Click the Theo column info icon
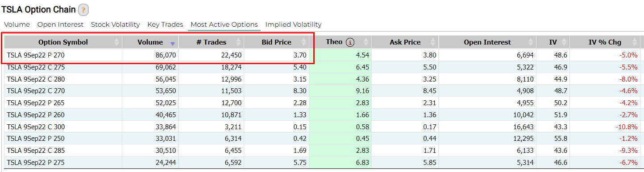 pyautogui.click(x=350, y=42)
